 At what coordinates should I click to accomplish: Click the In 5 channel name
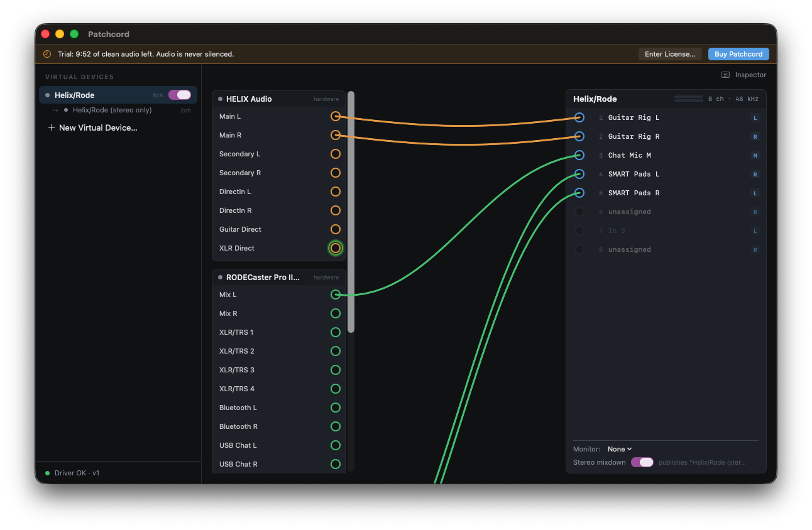click(x=617, y=230)
